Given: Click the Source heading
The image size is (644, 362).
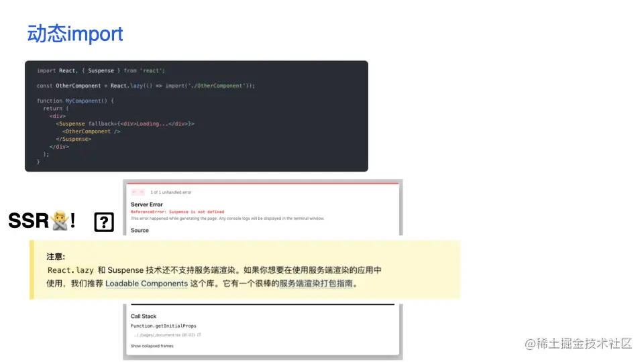Looking at the screenshot, I should pos(140,230).
